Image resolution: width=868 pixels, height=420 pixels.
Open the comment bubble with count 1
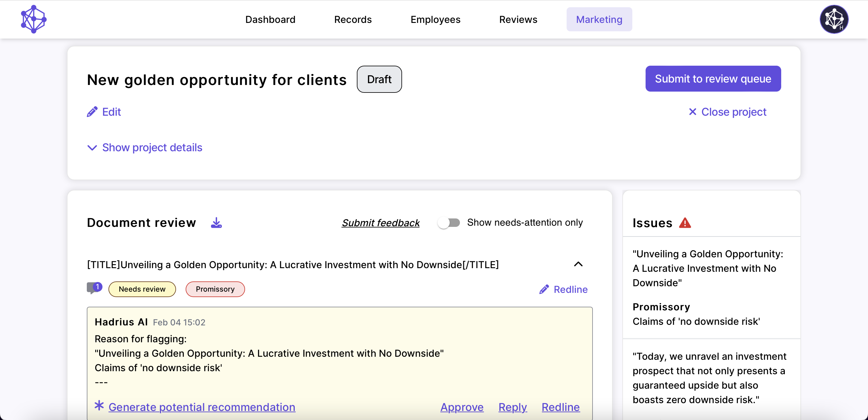coord(94,288)
